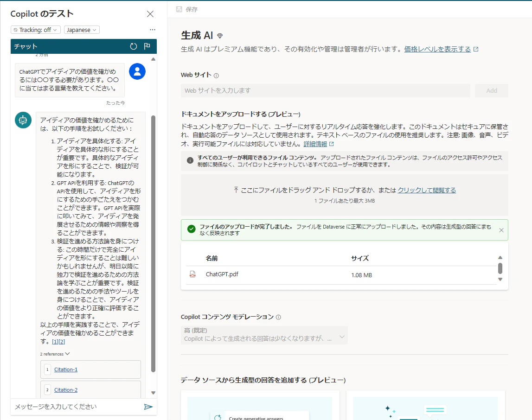Dismiss the upload complete notification
The image size is (532, 420).
[x=501, y=230]
